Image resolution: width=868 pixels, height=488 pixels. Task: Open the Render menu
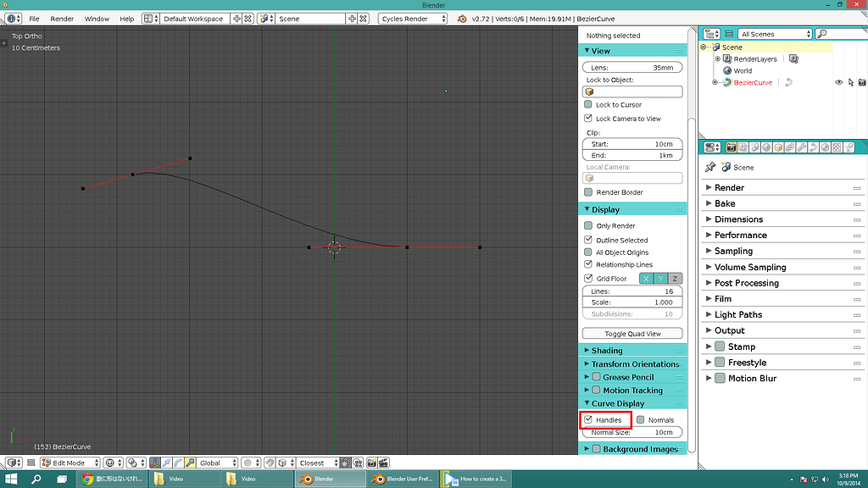[62, 19]
